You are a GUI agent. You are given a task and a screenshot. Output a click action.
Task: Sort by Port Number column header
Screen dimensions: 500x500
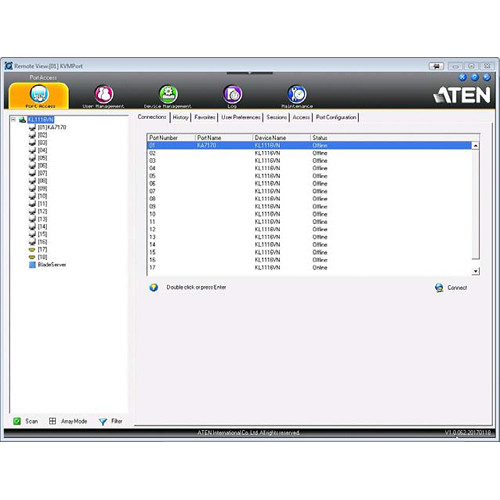[171, 138]
